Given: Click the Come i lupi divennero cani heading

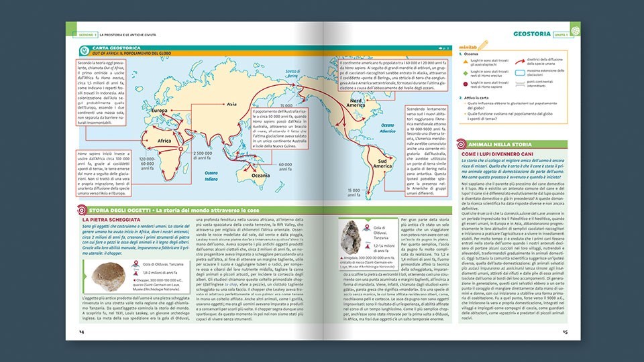Looking at the screenshot, I should pos(497,154).
